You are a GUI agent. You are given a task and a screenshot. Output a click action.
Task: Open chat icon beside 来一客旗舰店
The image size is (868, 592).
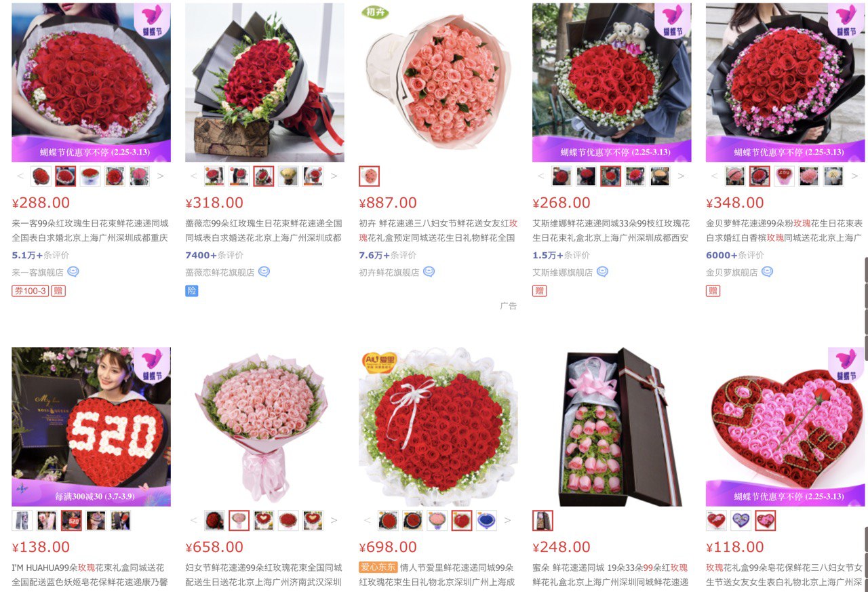click(73, 272)
